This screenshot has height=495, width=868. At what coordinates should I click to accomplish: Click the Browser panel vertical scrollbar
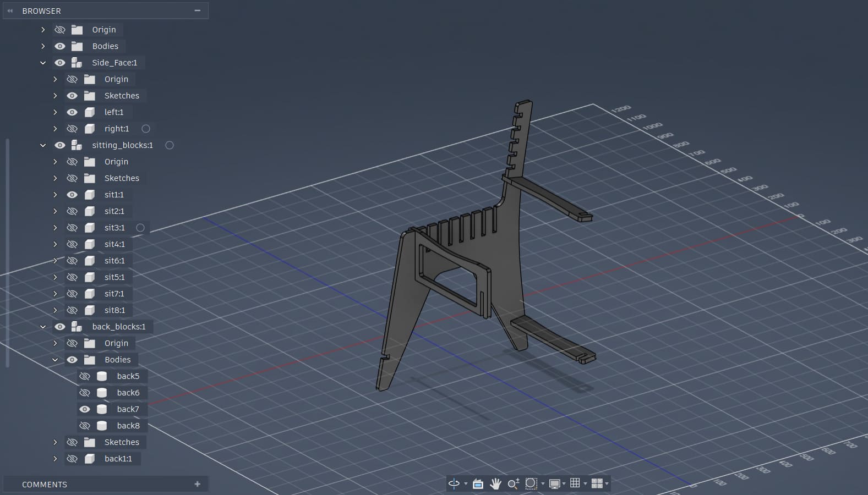click(x=7, y=253)
